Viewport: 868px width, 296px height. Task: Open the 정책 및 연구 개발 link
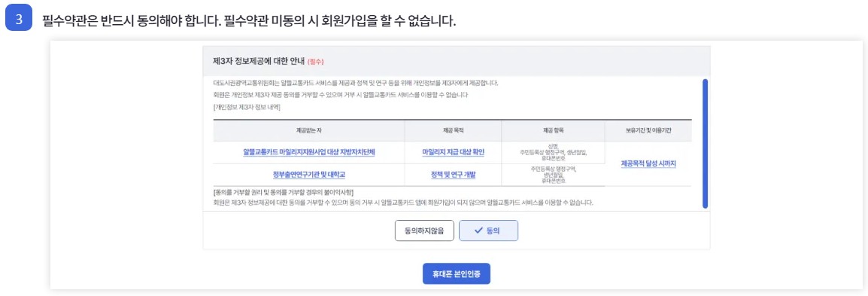[453, 175]
